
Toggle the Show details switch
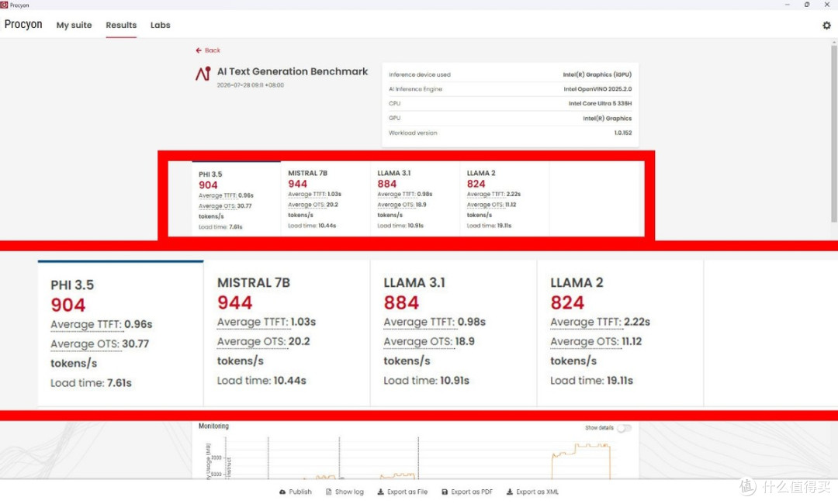click(x=624, y=428)
